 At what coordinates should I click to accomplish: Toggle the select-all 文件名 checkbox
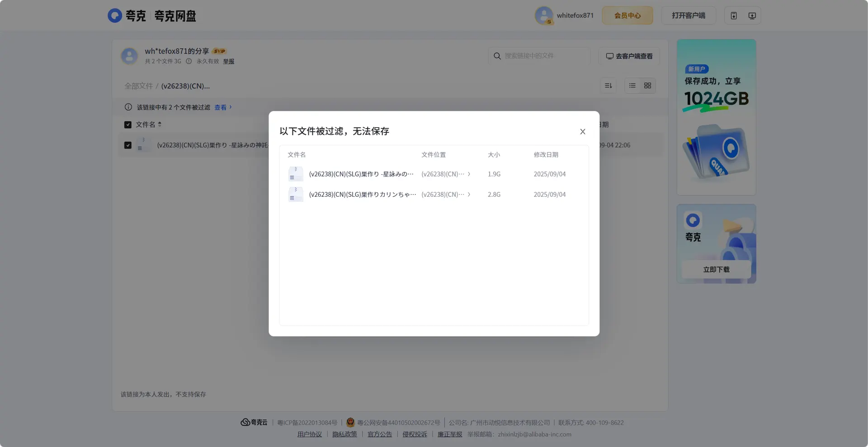128,125
